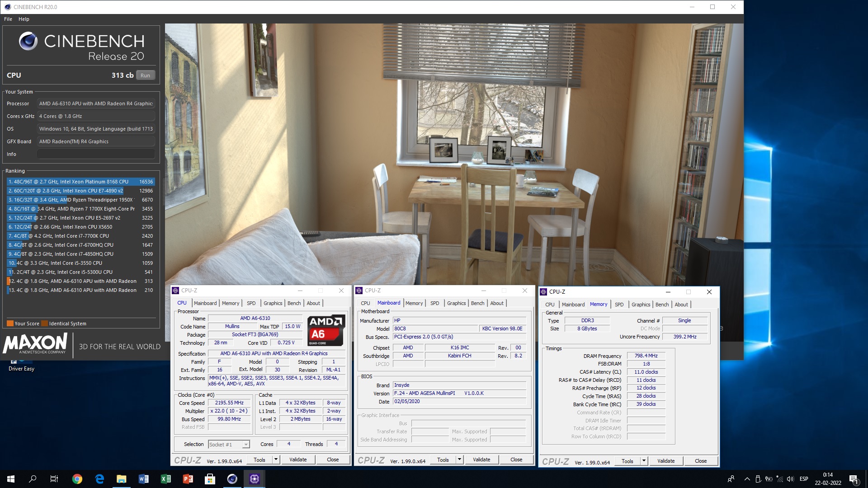Open the network status tray icon

click(779, 479)
